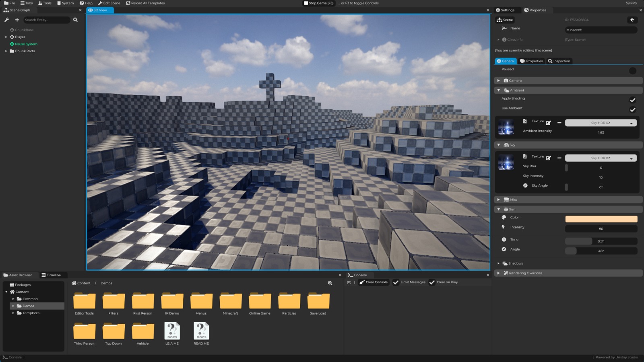Click the Sky Angle compass icon
Image resolution: width=644 pixels, height=362 pixels.
point(525,185)
